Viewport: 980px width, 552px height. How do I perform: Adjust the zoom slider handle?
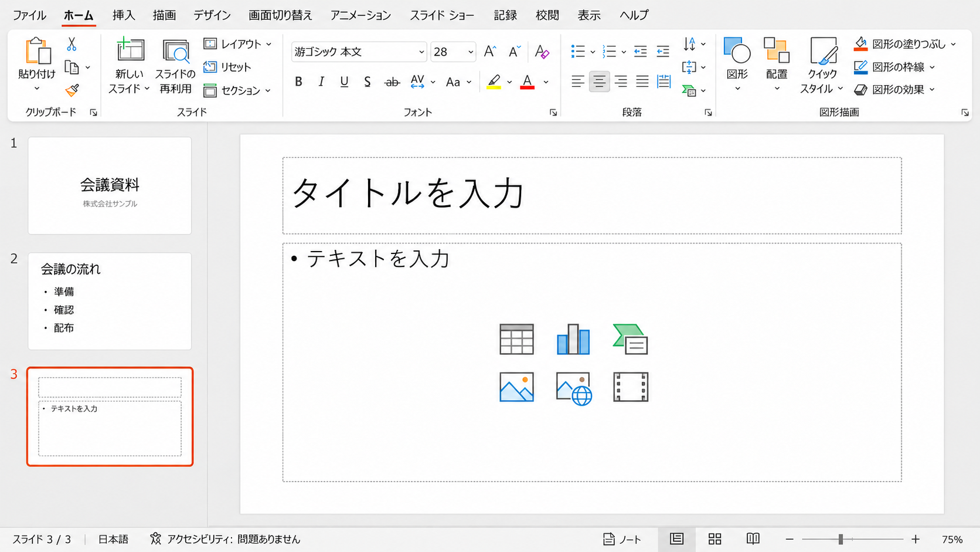pos(841,539)
